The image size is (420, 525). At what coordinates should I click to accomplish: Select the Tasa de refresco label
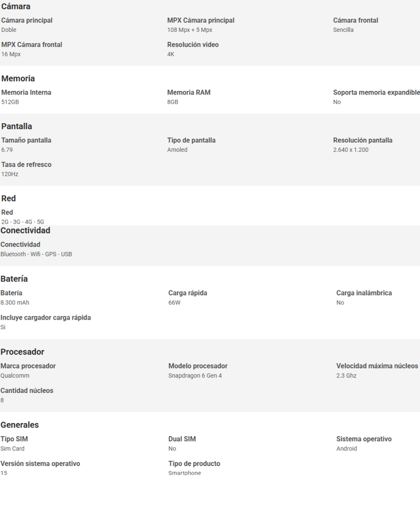pos(26,165)
